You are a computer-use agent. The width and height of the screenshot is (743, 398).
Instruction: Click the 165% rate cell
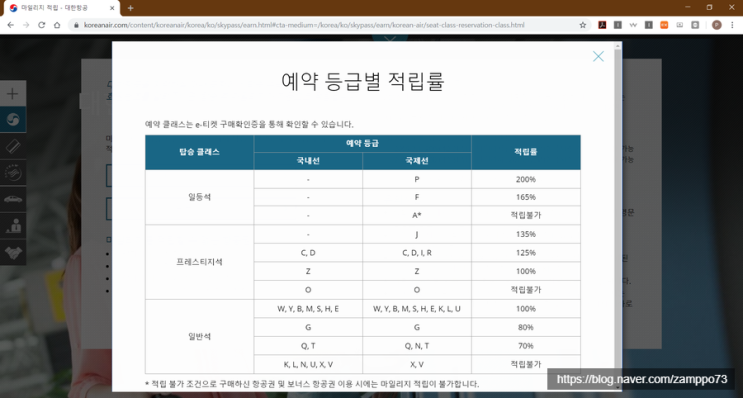coord(526,197)
